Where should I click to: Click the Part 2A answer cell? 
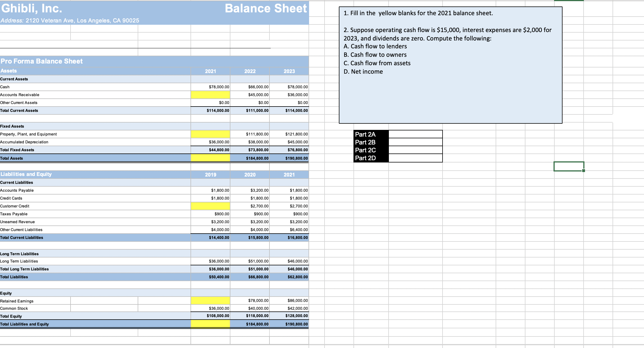(x=416, y=134)
